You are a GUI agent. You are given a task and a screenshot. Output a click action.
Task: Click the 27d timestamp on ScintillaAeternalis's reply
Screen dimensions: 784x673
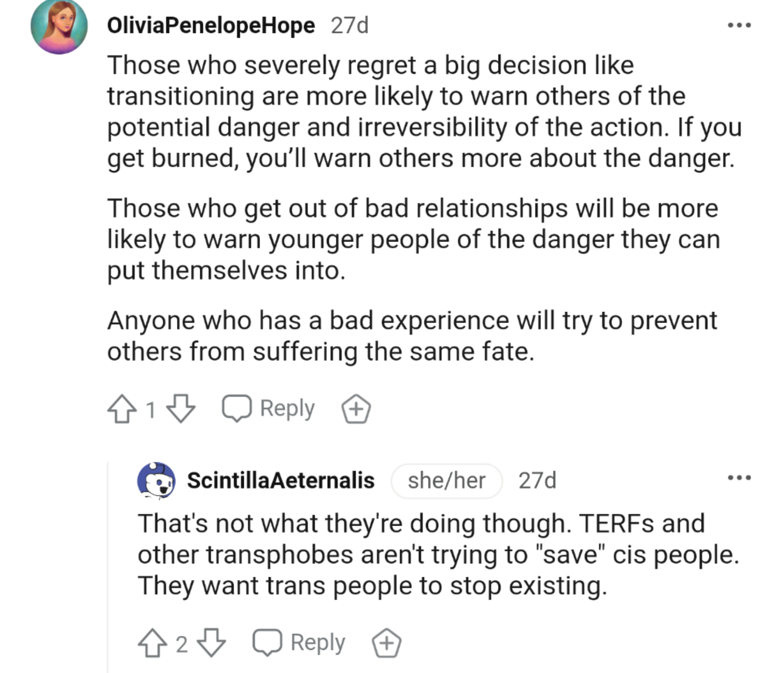pos(537,481)
